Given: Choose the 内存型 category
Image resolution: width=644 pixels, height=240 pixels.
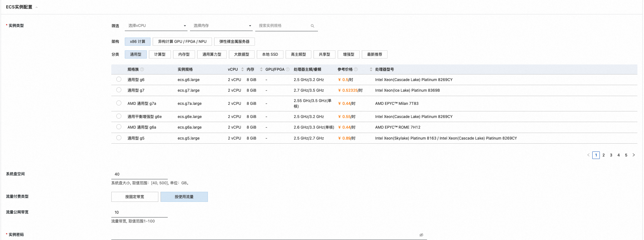Looking at the screenshot, I should pos(184,54).
